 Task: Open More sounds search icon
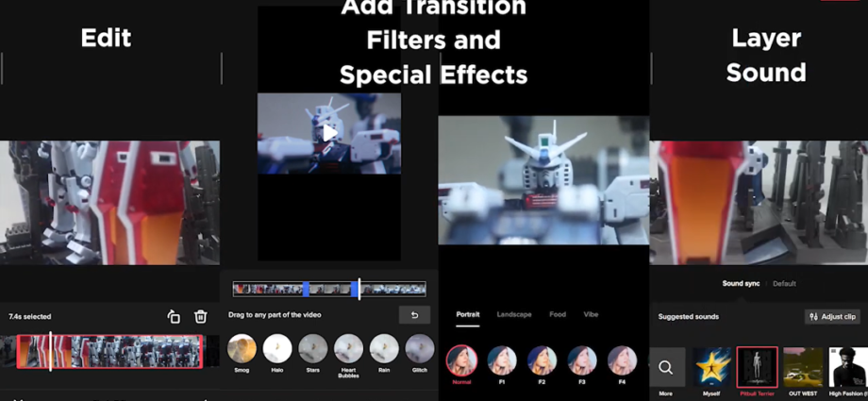[x=666, y=367]
